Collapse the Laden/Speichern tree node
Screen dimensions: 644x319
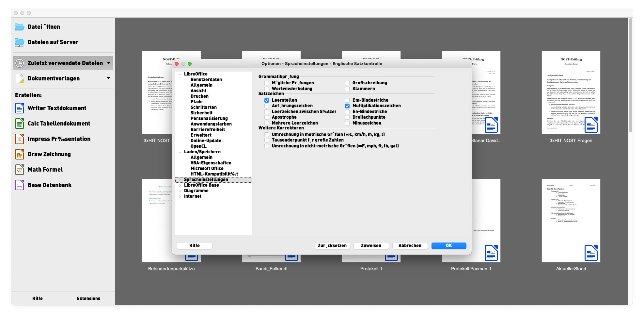pyautogui.click(x=180, y=152)
